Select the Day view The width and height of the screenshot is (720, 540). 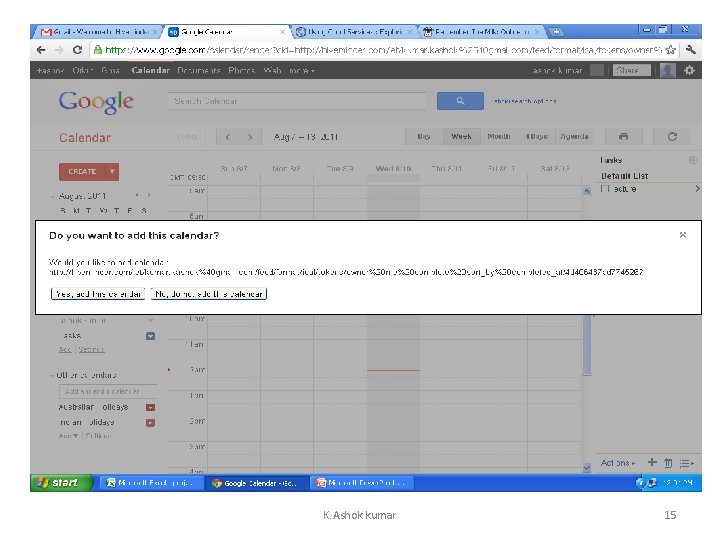tap(424, 136)
